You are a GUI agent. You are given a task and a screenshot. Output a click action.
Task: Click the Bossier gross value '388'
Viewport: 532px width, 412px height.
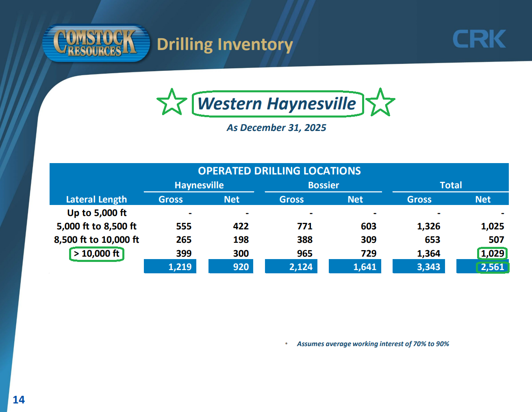(305, 240)
